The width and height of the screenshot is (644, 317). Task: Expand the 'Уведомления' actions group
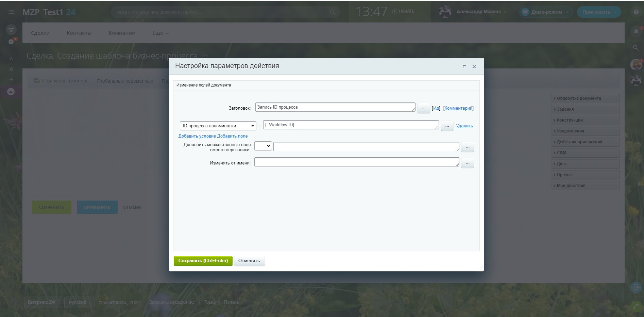click(585, 131)
